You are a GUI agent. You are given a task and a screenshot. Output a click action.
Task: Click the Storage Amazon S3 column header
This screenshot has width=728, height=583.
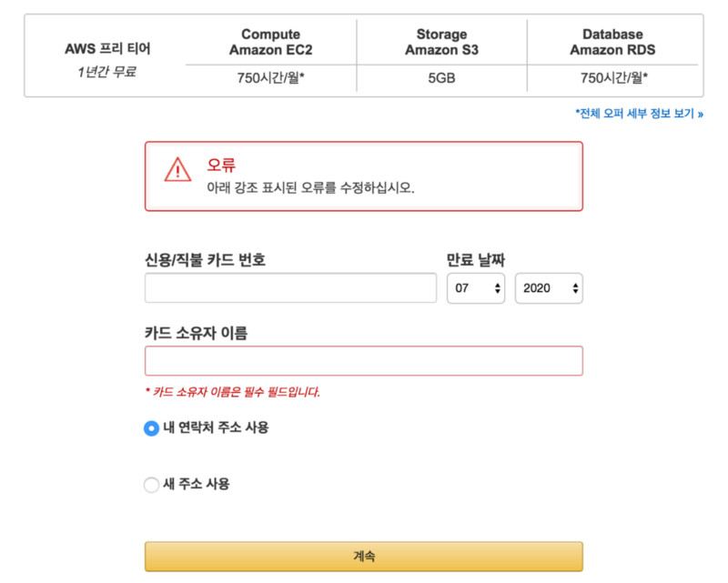point(441,42)
